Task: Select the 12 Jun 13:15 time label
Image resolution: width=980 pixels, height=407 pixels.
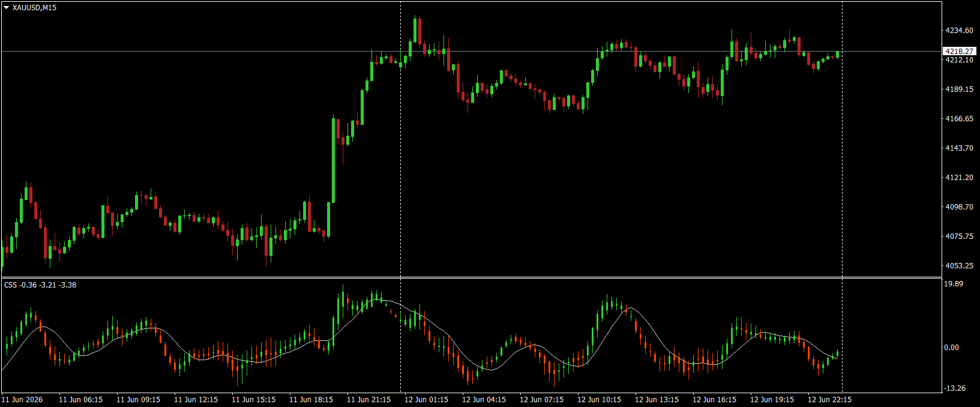Action: click(657, 400)
